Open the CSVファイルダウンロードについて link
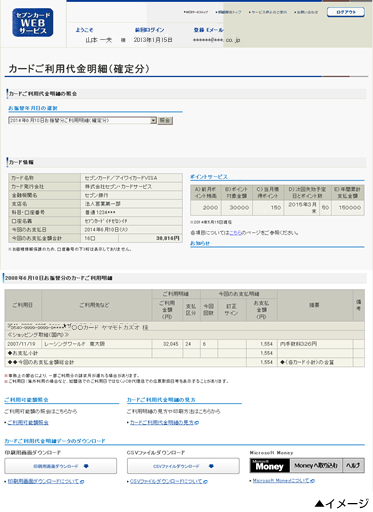 point(168,481)
